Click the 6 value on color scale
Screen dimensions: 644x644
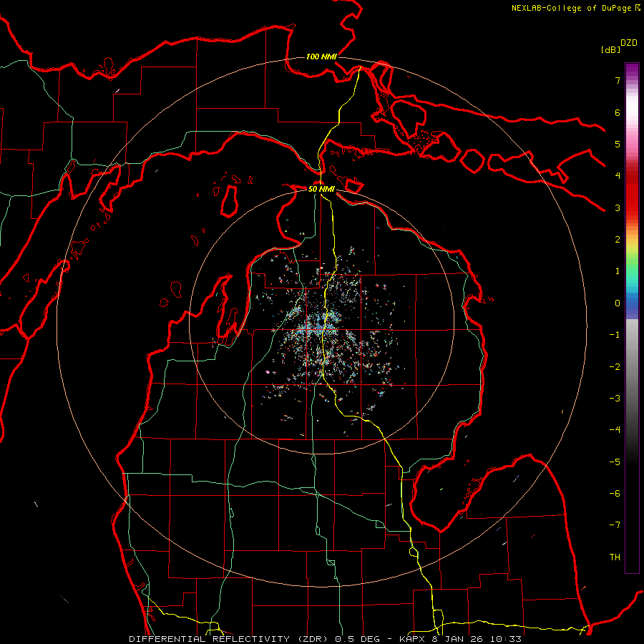coord(618,112)
